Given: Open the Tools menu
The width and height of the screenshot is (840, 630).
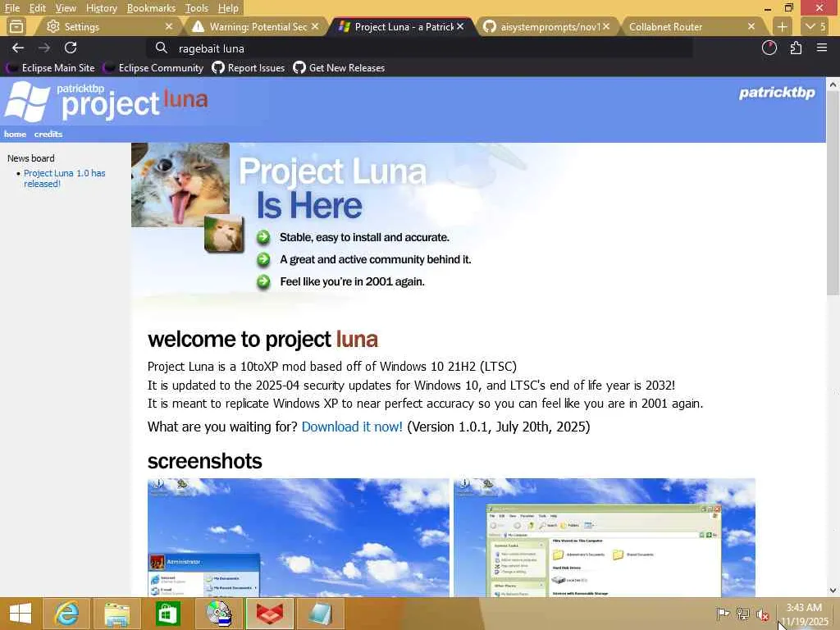Looking at the screenshot, I should pyautogui.click(x=197, y=8).
